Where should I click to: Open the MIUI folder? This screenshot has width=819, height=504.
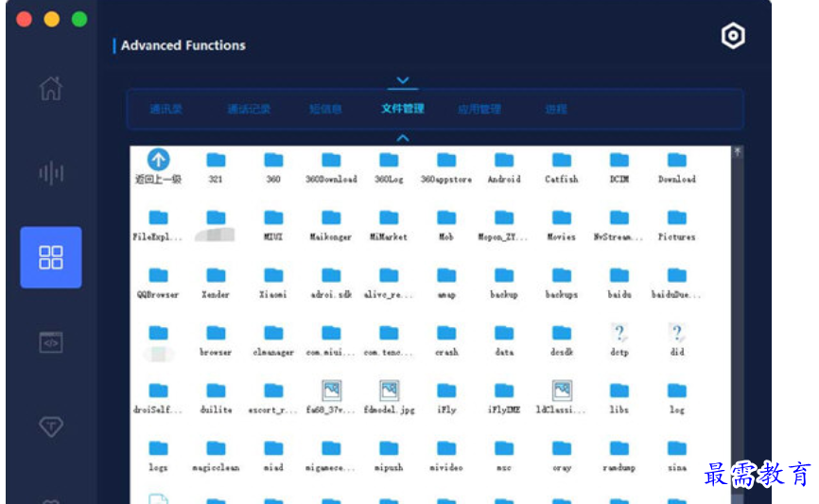point(273,217)
